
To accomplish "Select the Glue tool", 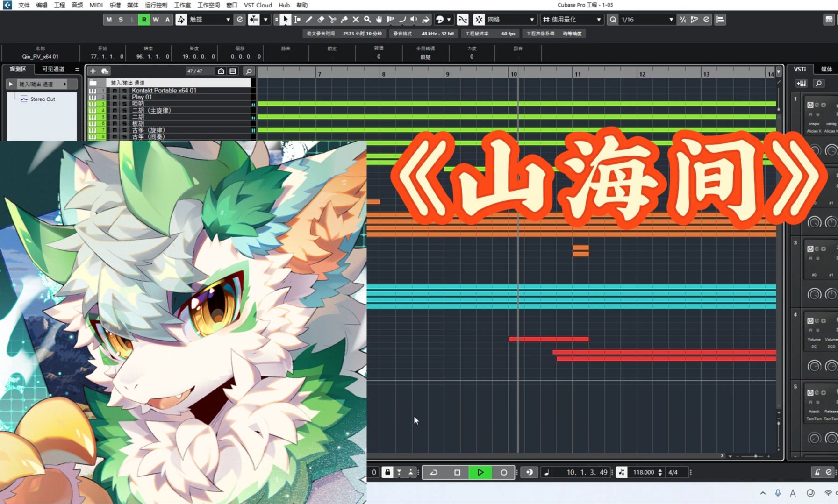I will click(344, 20).
